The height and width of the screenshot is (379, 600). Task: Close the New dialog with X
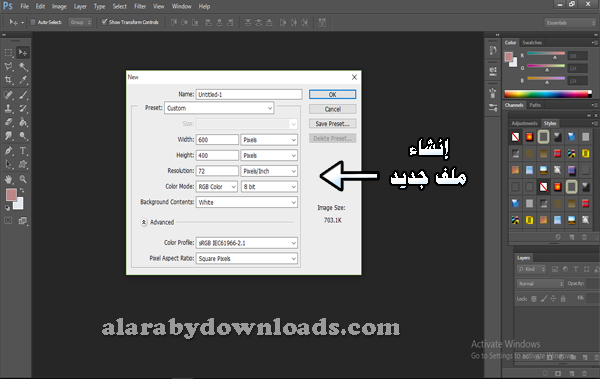click(354, 77)
